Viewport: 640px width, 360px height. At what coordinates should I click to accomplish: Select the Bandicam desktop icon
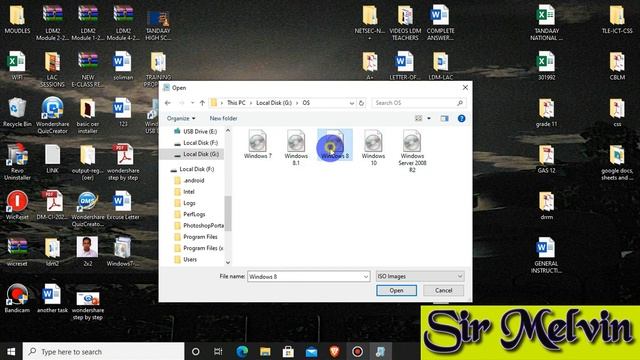tap(17, 298)
